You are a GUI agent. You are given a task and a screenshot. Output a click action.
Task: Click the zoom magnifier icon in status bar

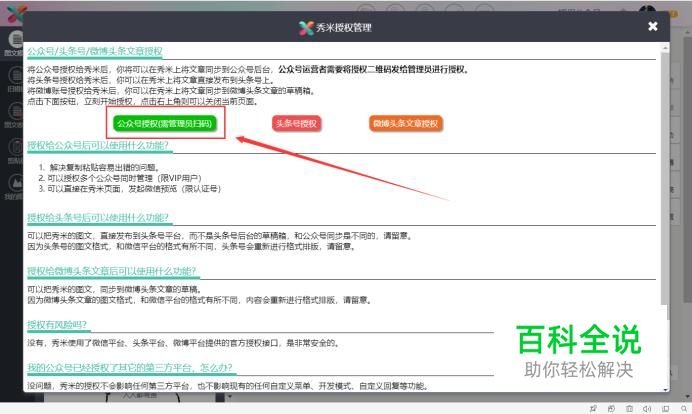(684, 409)
